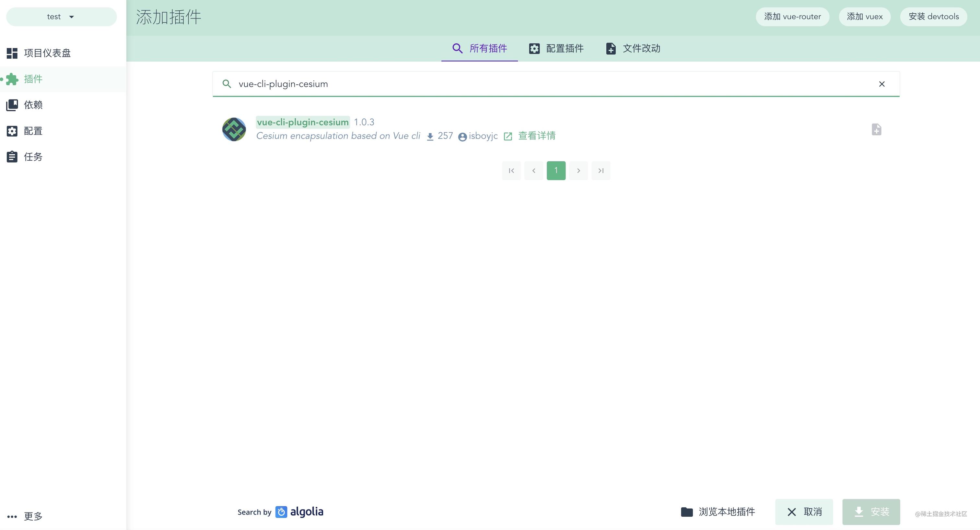Click the puzzle piece plugin icon
The height and width of the screenshot is (530, 980).
click(x=12, y=79)
